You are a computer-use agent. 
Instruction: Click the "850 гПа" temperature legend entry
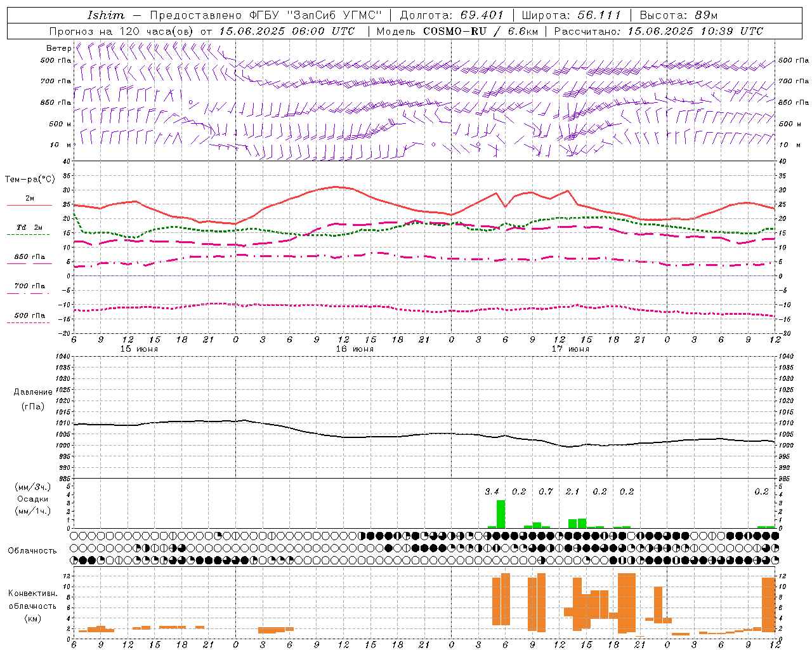coord(29,259)
